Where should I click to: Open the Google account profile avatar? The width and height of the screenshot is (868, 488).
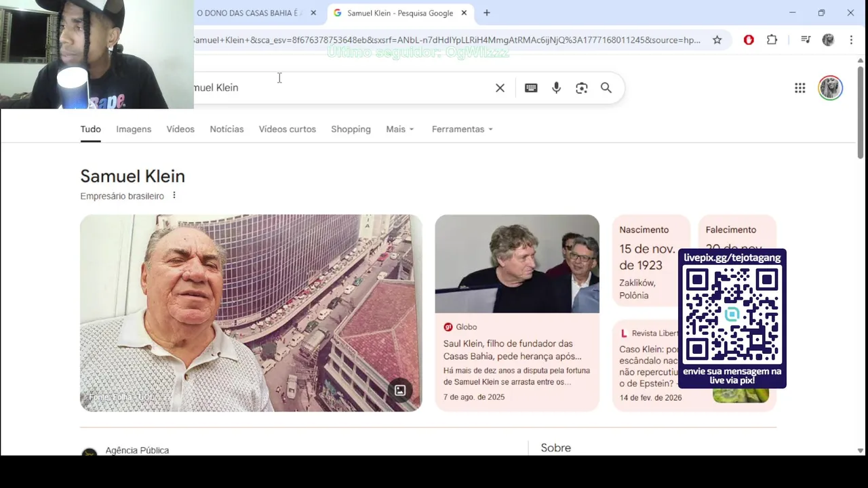click(830, 88)
